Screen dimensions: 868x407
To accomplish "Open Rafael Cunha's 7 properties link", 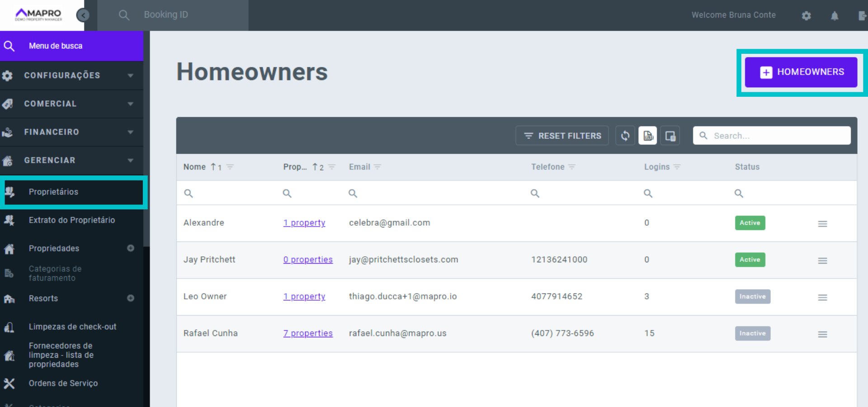I will 308,333.
